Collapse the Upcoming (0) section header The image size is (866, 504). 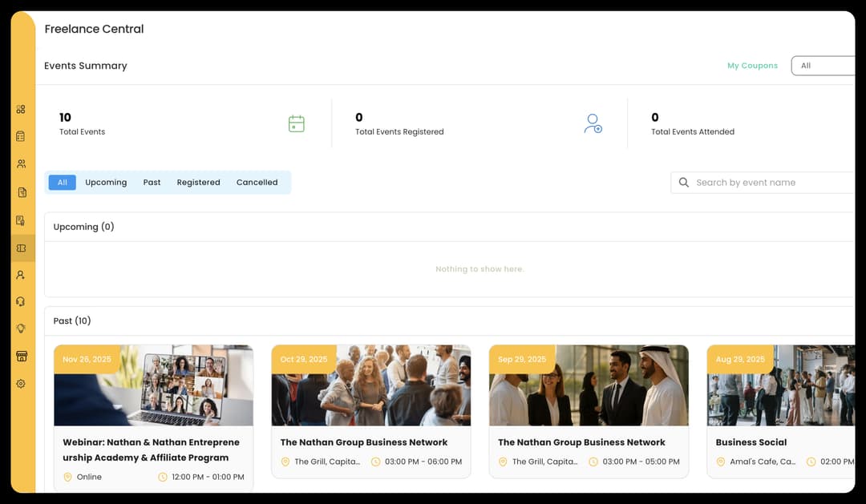[449, 227]
